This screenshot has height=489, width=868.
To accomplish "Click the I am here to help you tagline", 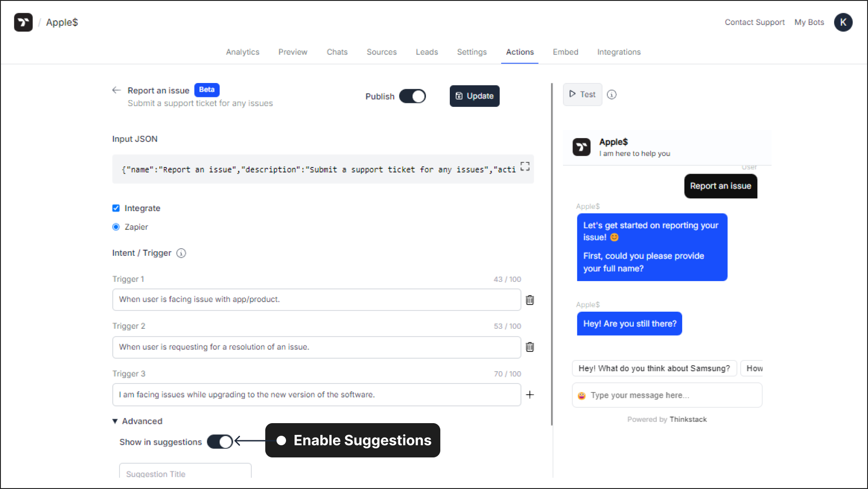I will pos(634,154).
